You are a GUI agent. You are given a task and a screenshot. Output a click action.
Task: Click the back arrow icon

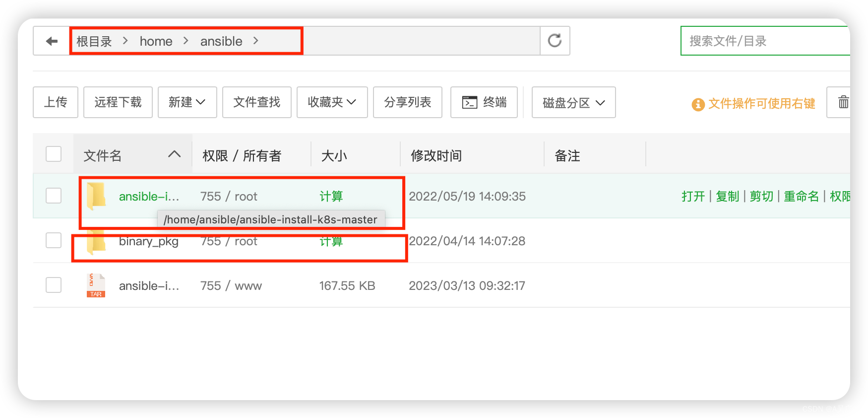(52, 41)
